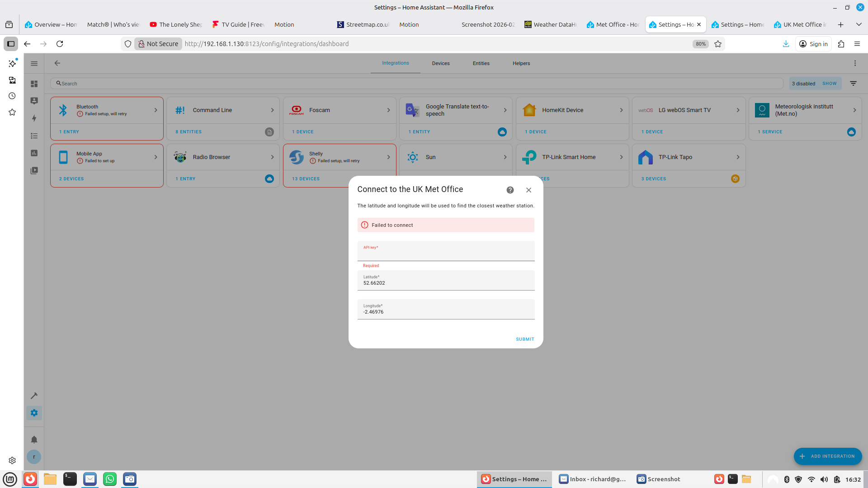The width and height of the screenshot is (868, 488).
Task: Go back with the settings back arrow
Action: point(57,63)
